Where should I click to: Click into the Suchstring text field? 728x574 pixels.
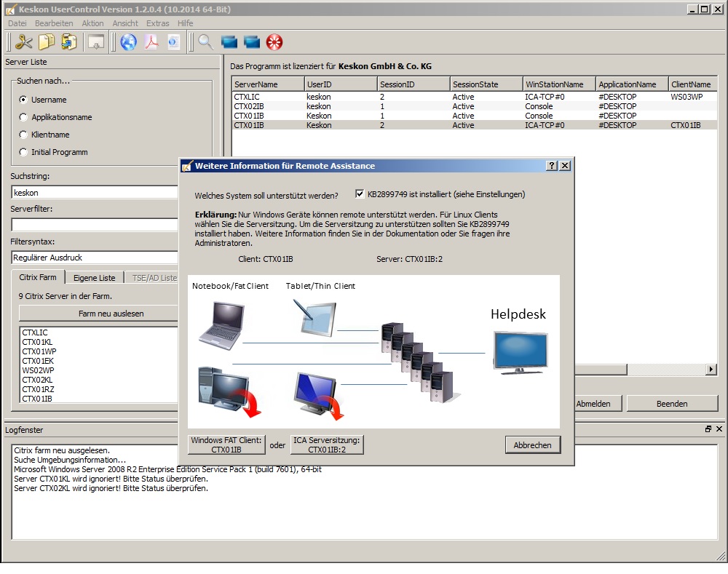click(x=95, y=193)
